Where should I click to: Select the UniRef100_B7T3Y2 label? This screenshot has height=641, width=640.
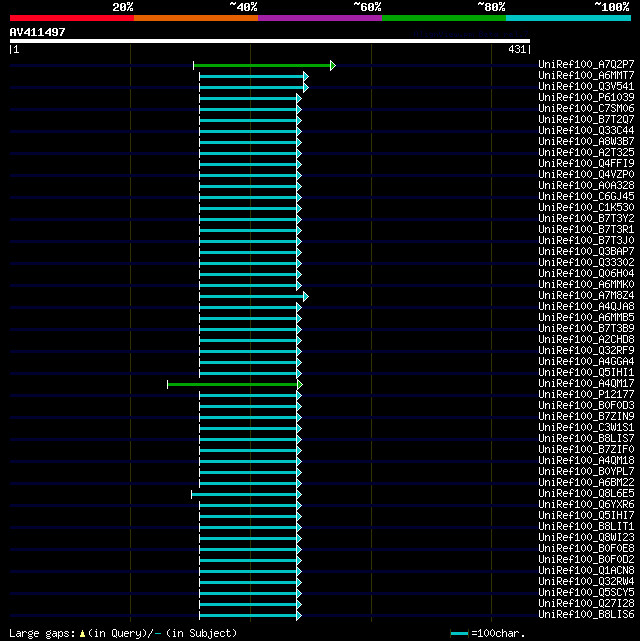pos(586,218)
